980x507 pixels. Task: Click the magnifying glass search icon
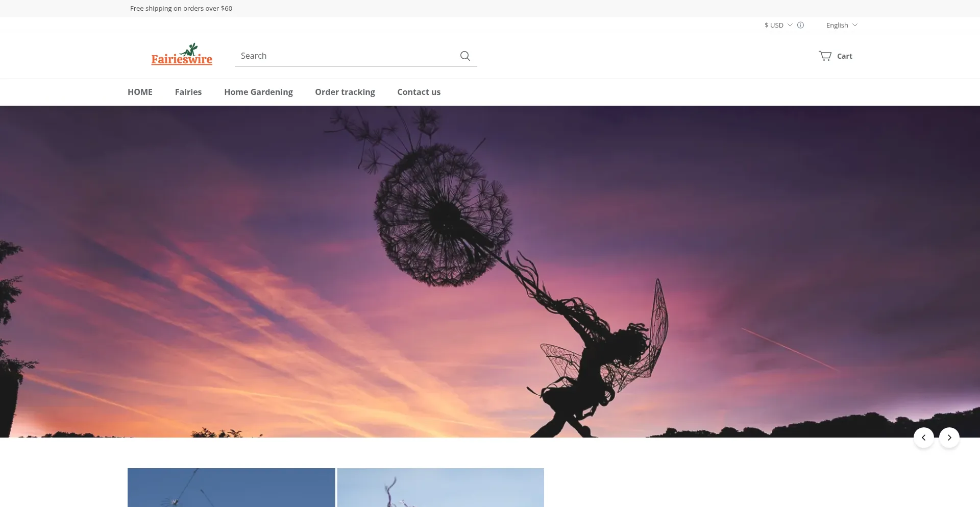[464, 56]
